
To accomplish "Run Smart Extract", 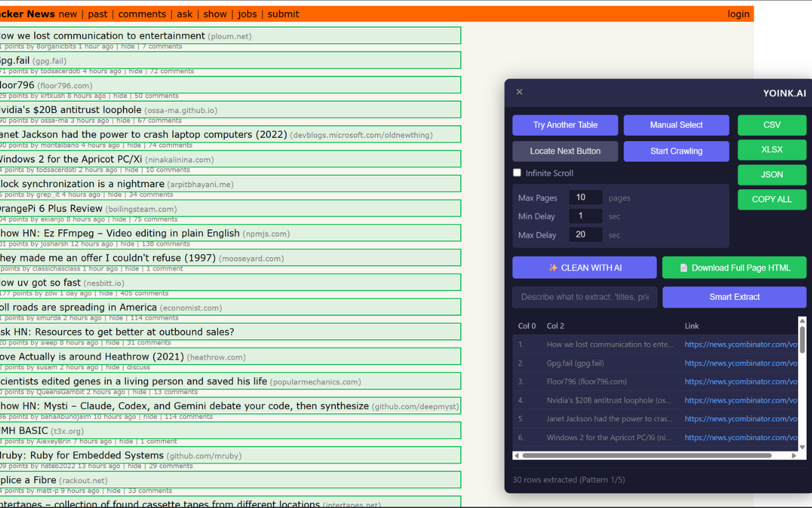I will pyautogui.click(x=734, y=297).
